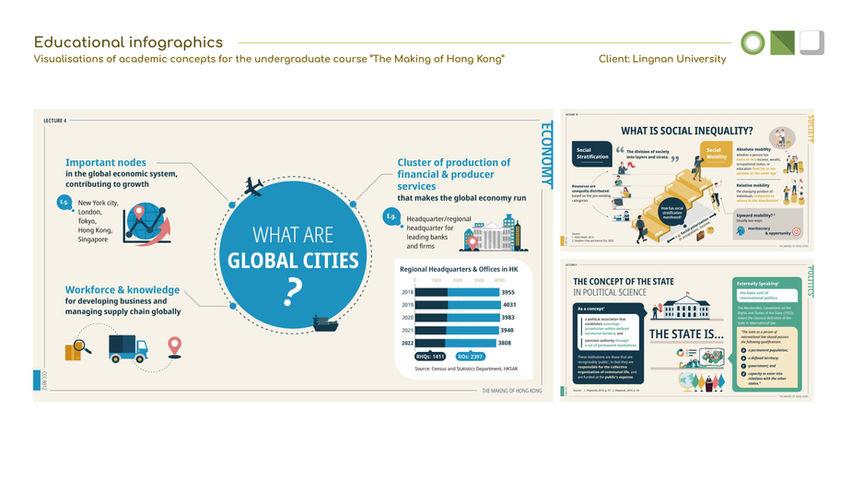The height and width of the screenshot is (479, 852).
Task: Click the cargo ship icon on the circle
Action: point(325,324)
